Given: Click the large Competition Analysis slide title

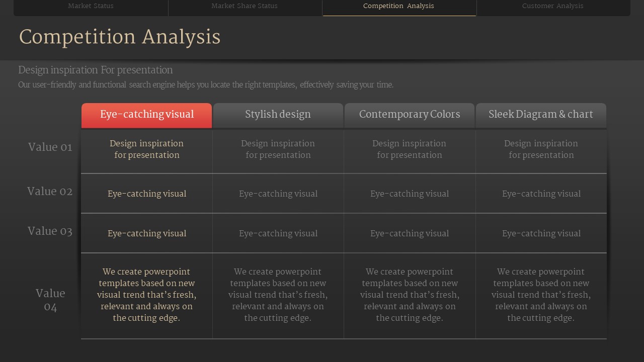Looking at the screenshot, I should (120, 37).
